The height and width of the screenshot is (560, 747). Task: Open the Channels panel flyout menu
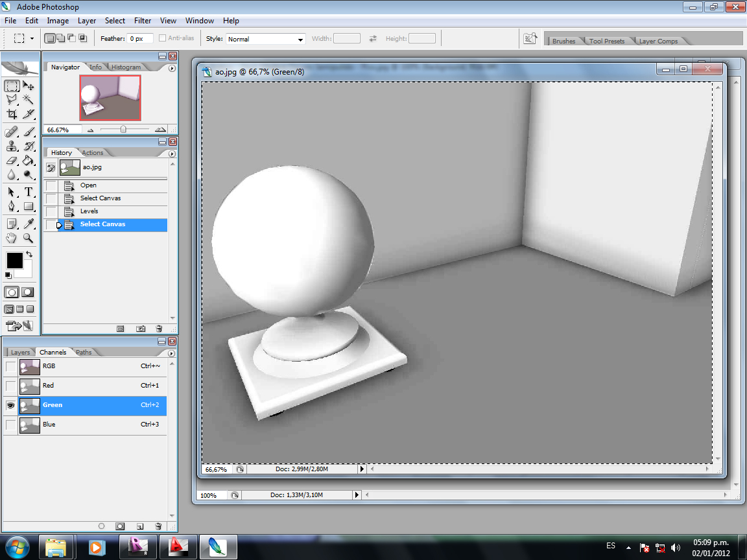coord(172,353)
